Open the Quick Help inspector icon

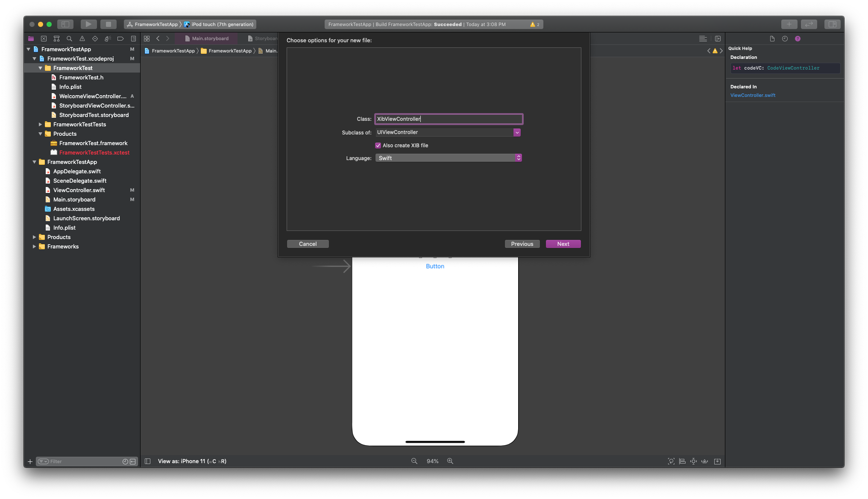pyautogui.click(x=797, y=38)
